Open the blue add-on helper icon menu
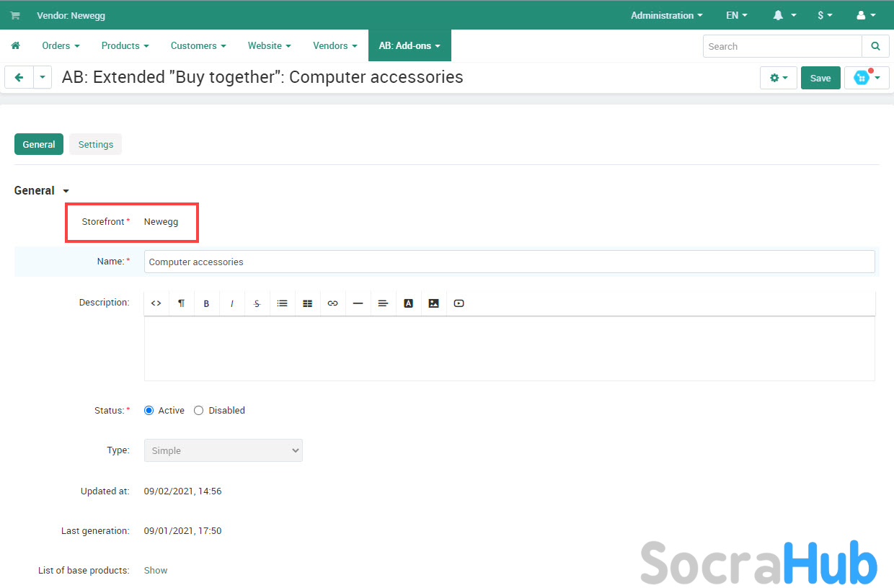 coord(867,78)
